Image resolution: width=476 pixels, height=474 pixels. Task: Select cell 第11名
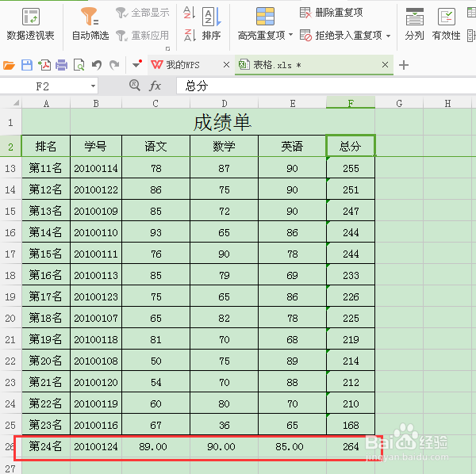46,168
